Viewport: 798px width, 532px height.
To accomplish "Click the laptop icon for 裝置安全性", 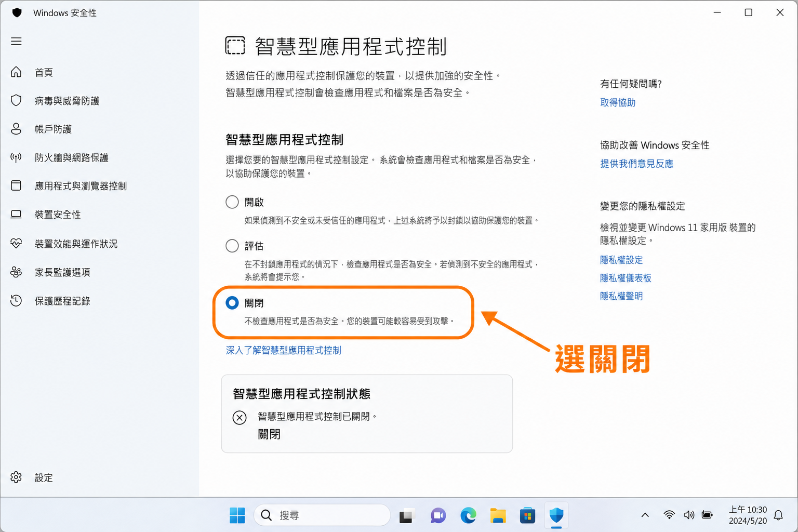I will tap(16, 214).
